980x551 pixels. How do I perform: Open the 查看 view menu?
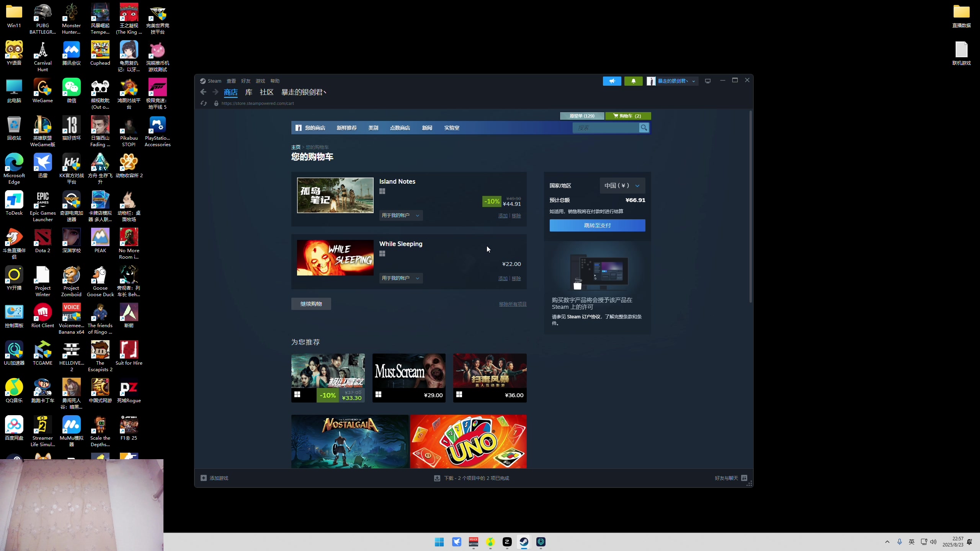coord(231,81)
